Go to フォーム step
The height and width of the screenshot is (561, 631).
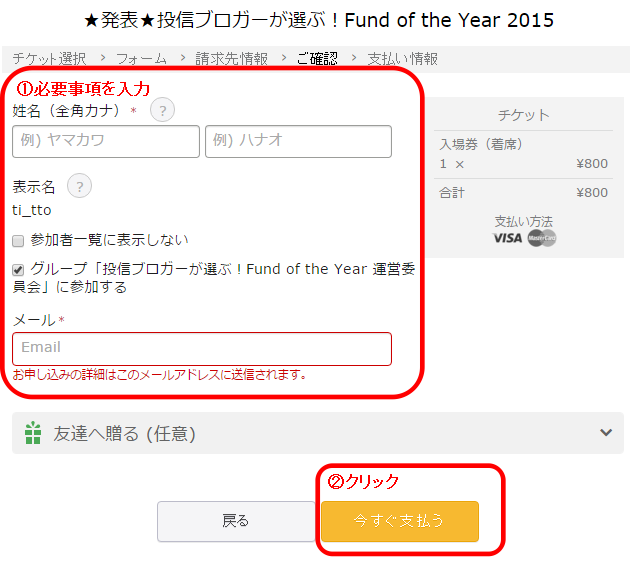[141, 59]
